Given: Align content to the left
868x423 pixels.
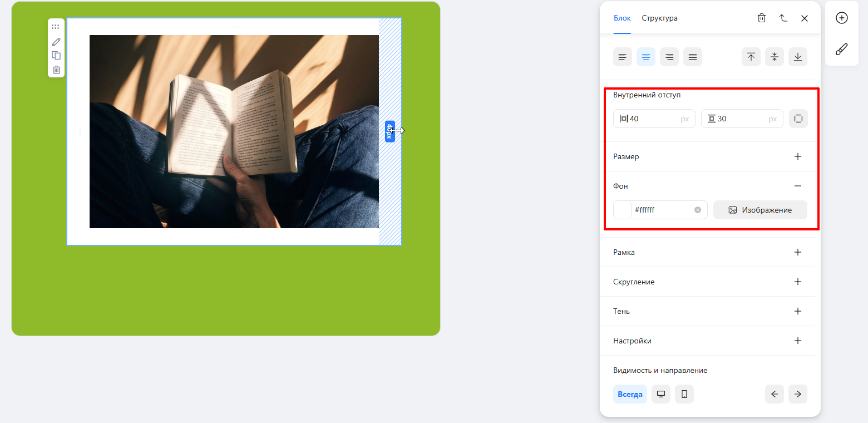Looking at the screenshot, I should pyautogui.click(x=623, y=57).
